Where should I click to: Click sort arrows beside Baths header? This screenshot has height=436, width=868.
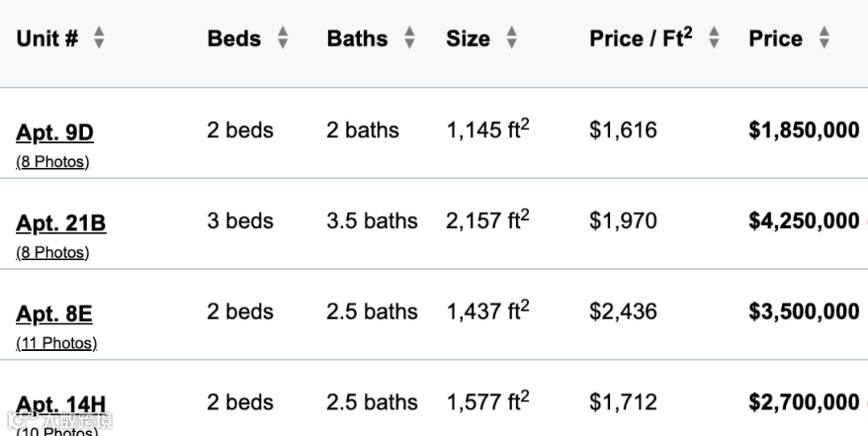[x=409, y=38]
